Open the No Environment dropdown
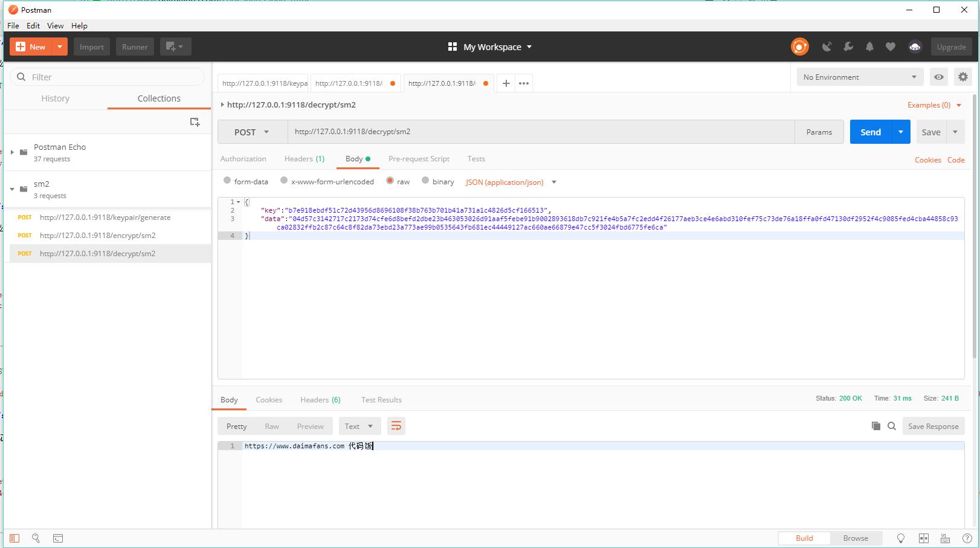Screen dimensions: 980x548 point(859,77)
